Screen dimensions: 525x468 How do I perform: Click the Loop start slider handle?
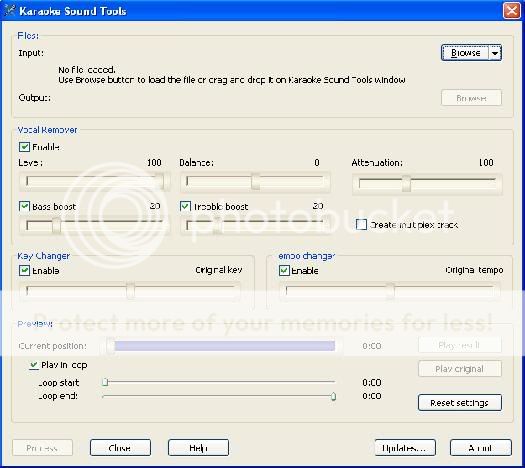point(105,382)
